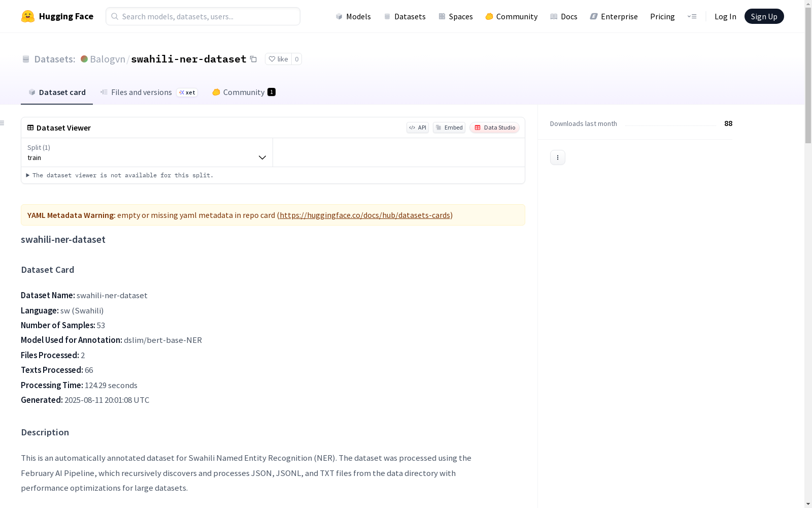Open the three-dot options menu under downloads

point(558,157)
